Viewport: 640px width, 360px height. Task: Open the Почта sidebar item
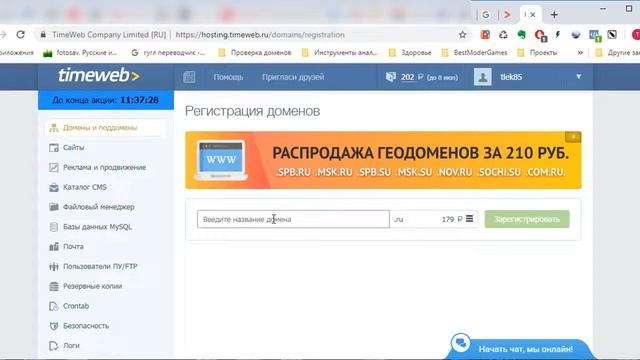click(73, 247)
